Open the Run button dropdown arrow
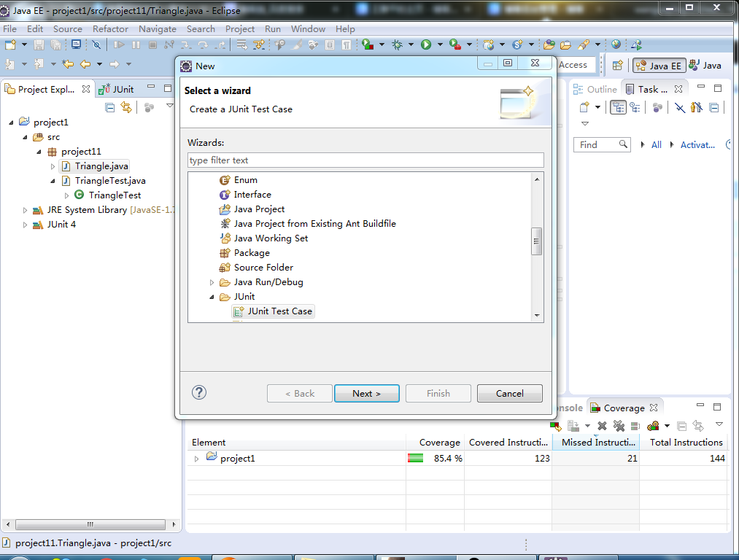This screenshot has height=560, width=739. point(440,44)
